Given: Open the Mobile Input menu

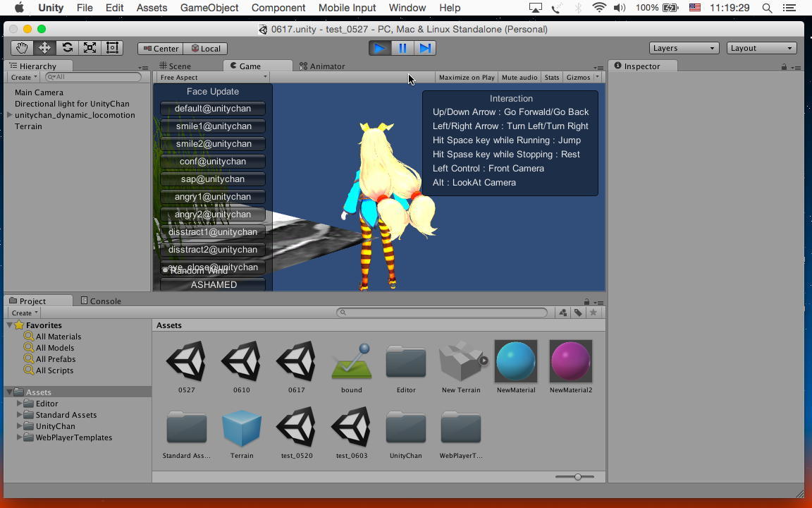Looking at the screenshot, I should click(x=347, y=8).
